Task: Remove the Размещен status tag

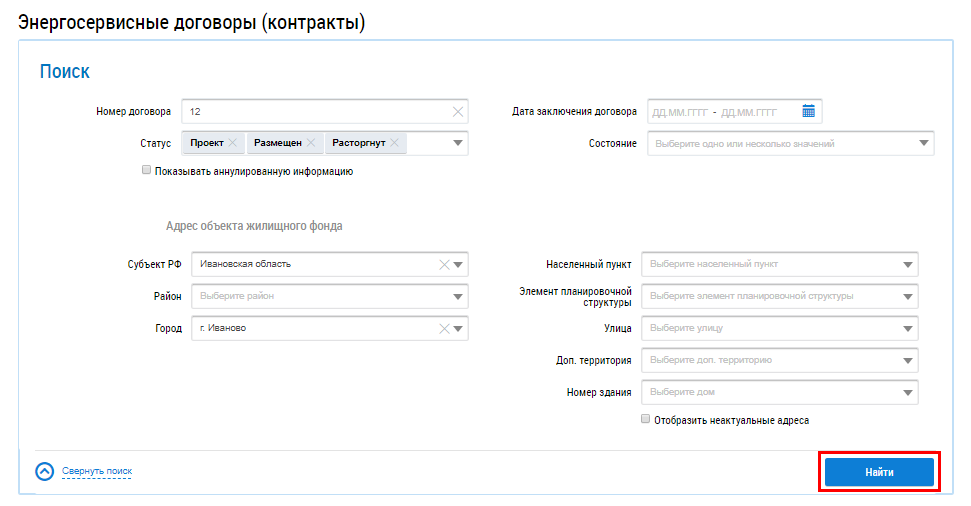Action: pos(311,143)
